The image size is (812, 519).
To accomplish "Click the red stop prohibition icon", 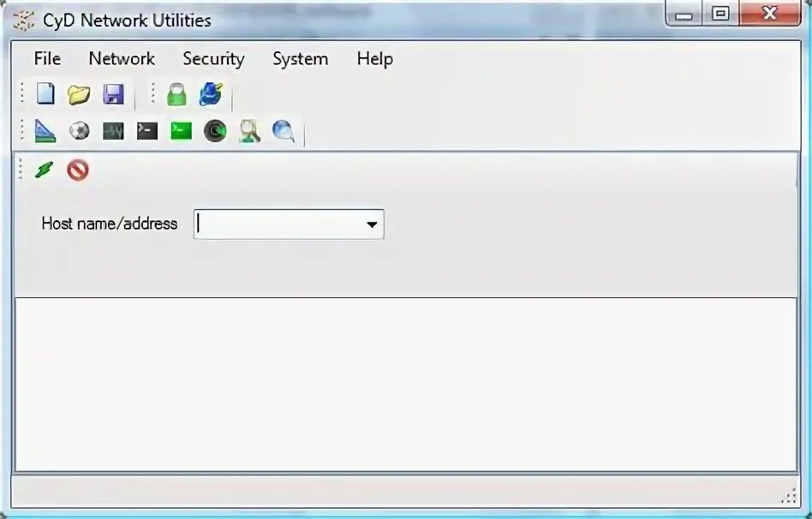I will 78,170.
